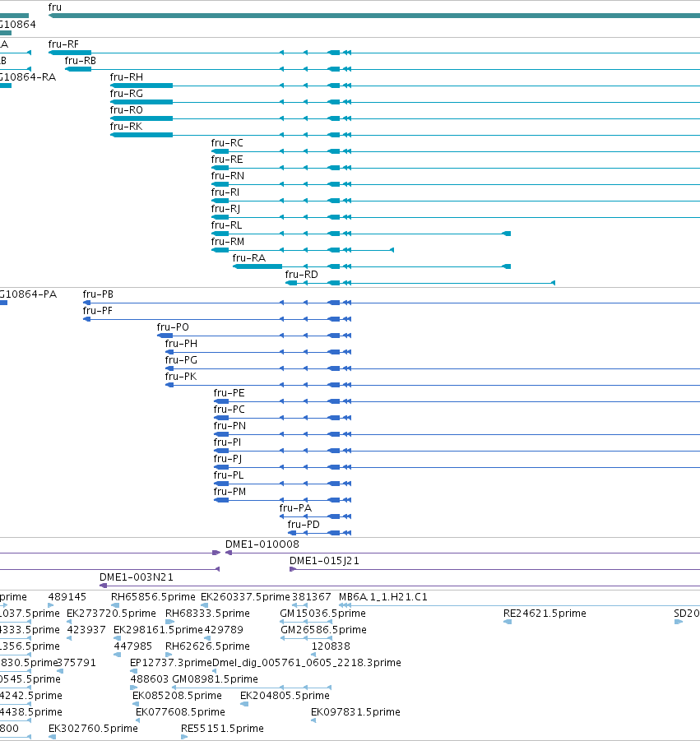
Task: Select the fru-PH protein label
Action: (x=181, y=344)
